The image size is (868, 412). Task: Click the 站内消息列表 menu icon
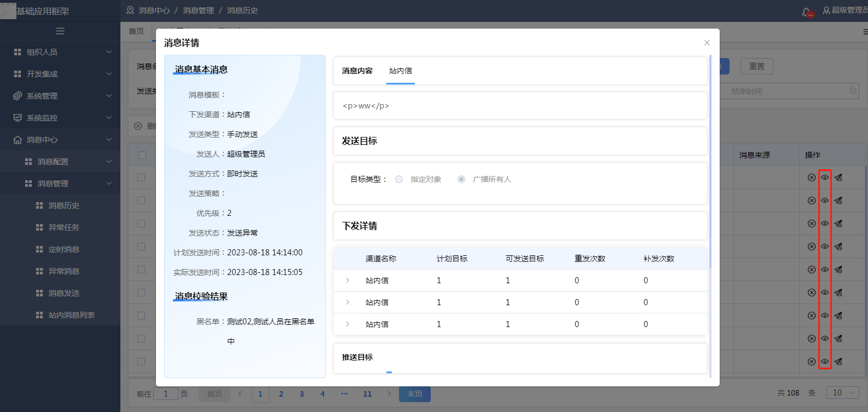click(x=39, y=315)
